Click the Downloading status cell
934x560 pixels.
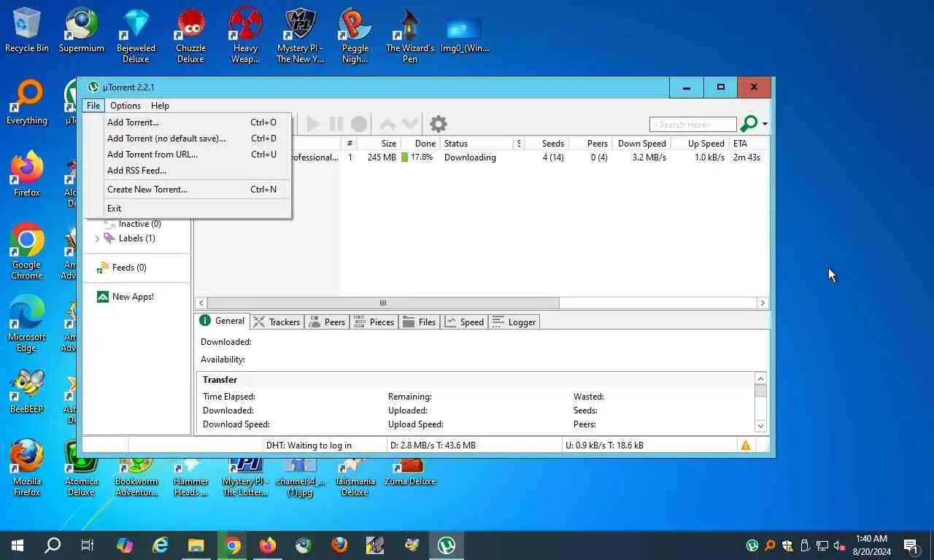[x=470, y=157]
